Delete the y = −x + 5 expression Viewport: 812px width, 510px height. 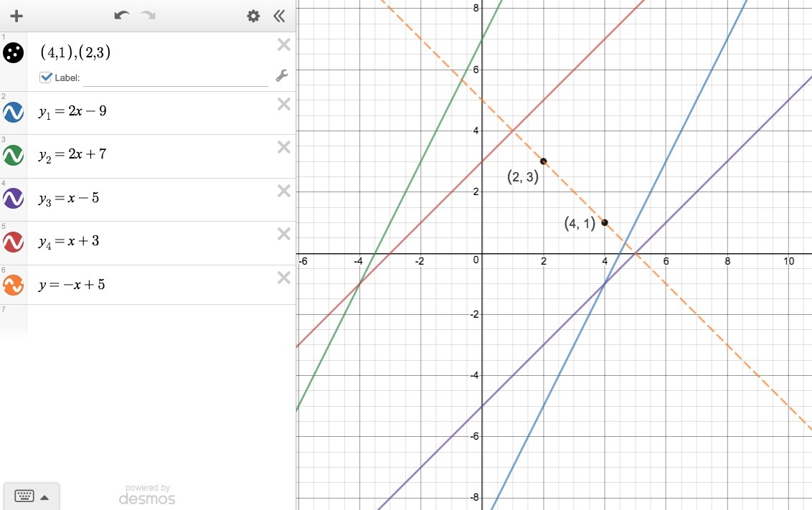point(284,278)
